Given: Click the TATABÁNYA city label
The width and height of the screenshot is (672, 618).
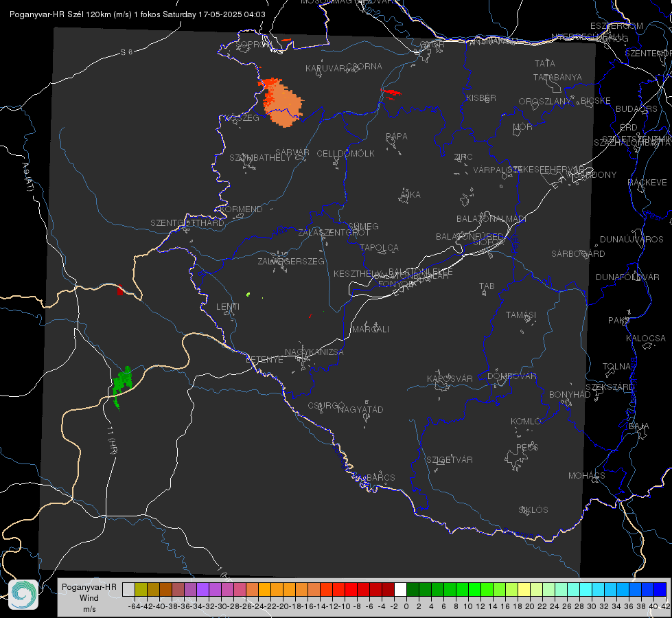Looking at the screenshot, I should click(557, 77).
